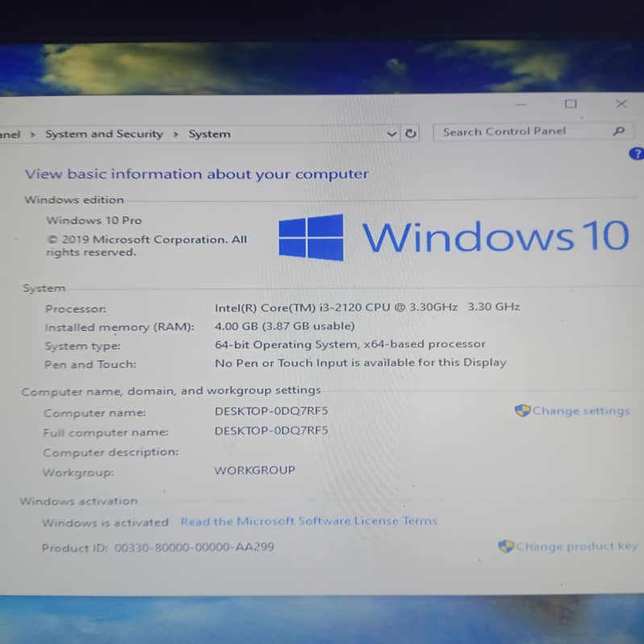The image size is (644, 644).
Task: Click the Computer name value DESKTOP-0DQ7RF5
Action: point(271,411)
